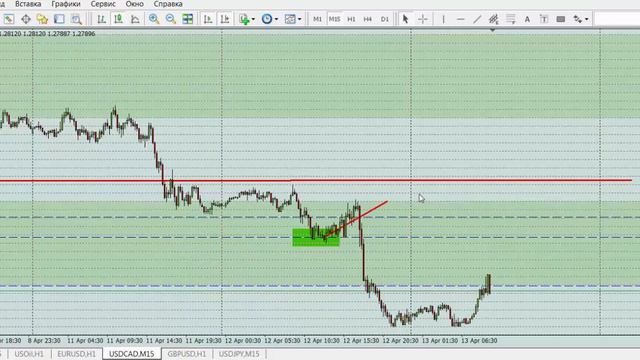Zoom out of the chart
The height and width of the screenshot is (360, 640).
coord(171,19)
